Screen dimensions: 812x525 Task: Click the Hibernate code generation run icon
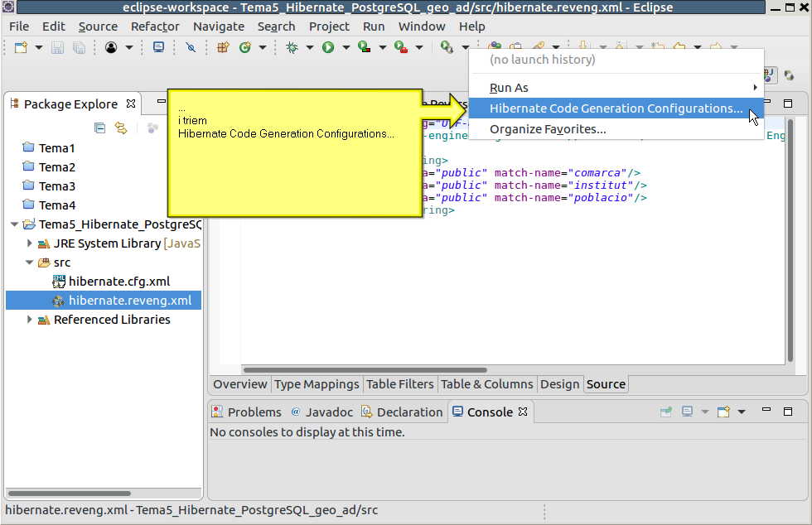[x=447, y=48]
